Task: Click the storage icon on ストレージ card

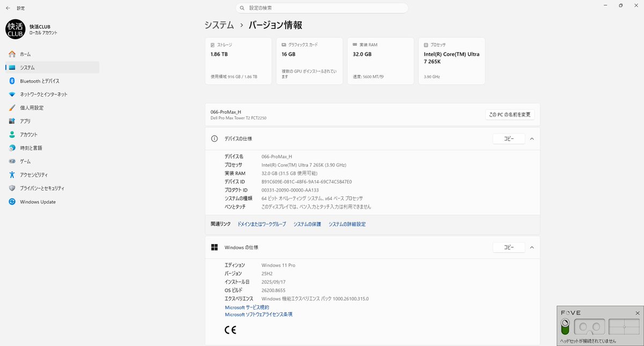Action: pyautogui.click(x=213, y=45)
